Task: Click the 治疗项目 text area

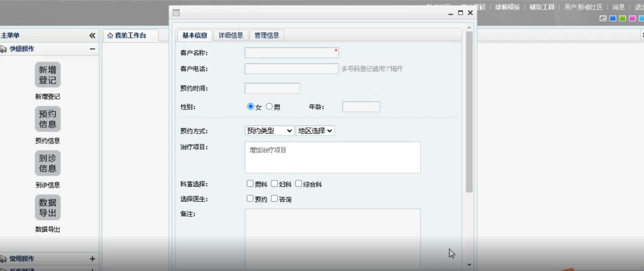Action: click(x=333, y=157)
